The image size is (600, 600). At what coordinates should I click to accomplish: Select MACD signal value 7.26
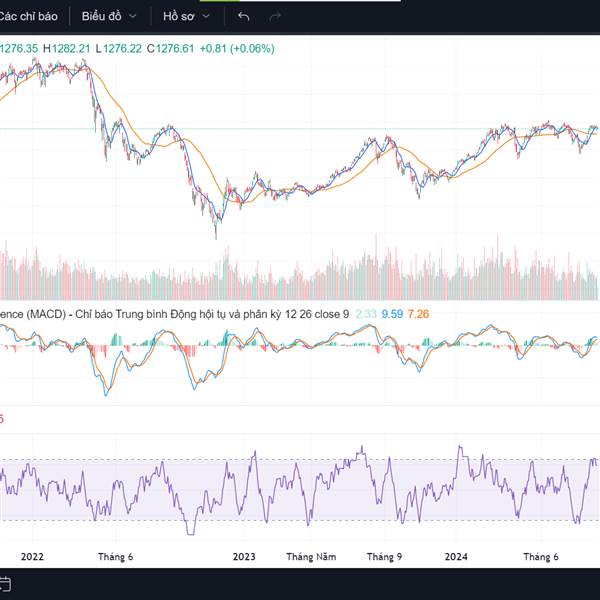(x=418, y=314)
